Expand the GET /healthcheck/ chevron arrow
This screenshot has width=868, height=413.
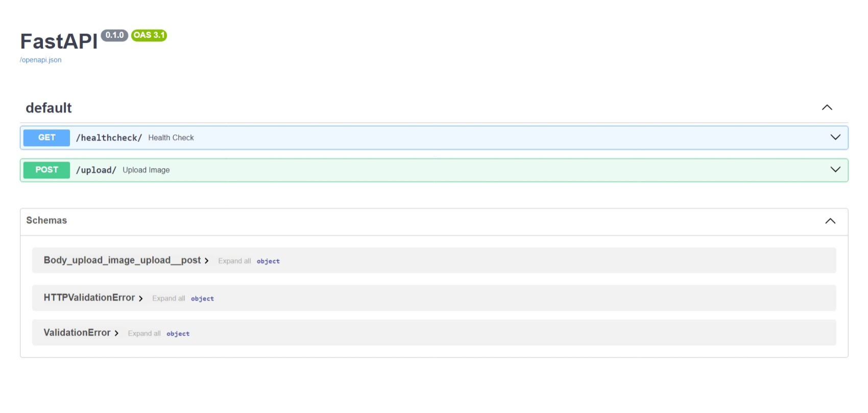835,137
